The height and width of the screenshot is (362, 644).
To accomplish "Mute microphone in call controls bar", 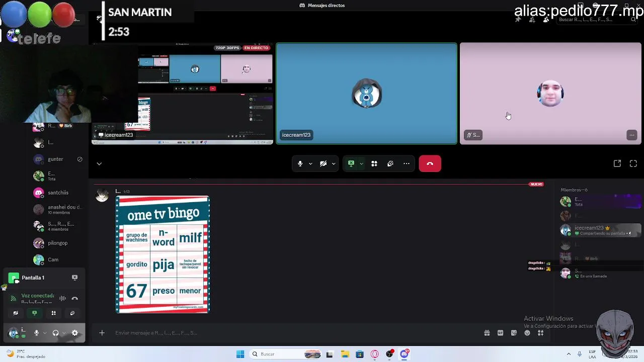I will tap(300, 163).
